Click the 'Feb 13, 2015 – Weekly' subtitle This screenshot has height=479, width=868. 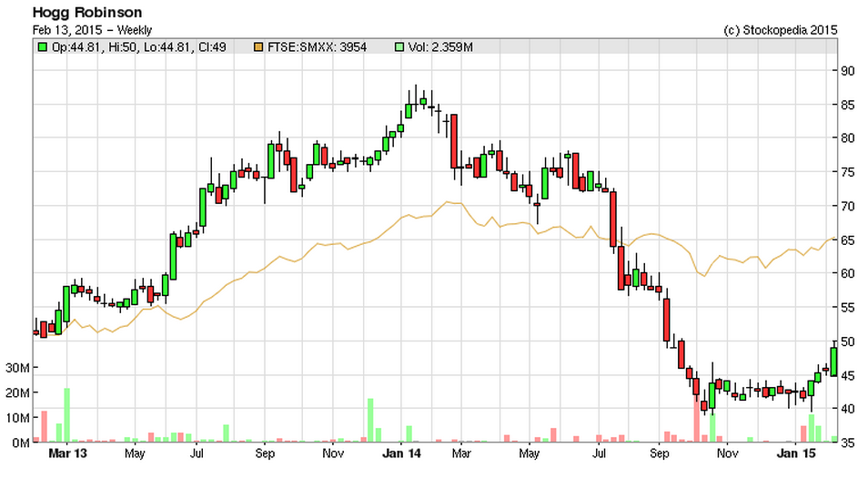pos(92,30)
